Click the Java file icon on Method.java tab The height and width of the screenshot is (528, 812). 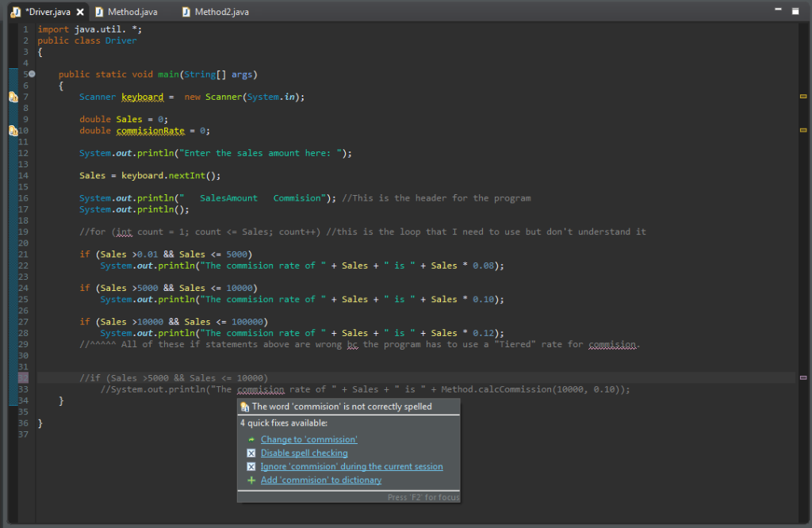(99, 12)
